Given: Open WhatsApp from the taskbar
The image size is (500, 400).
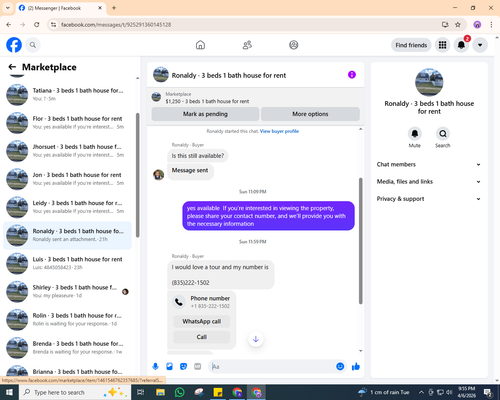Looking at the screenshot, I should 180,392.
